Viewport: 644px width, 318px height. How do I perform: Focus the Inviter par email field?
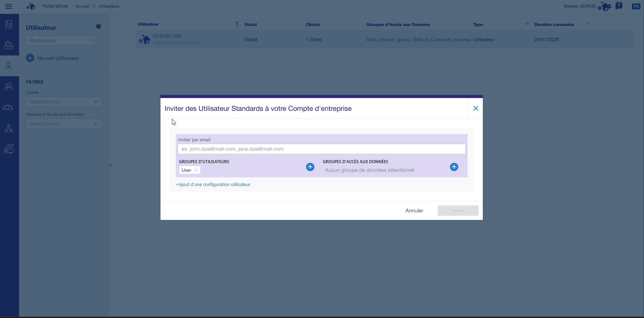tap(322, 149)
